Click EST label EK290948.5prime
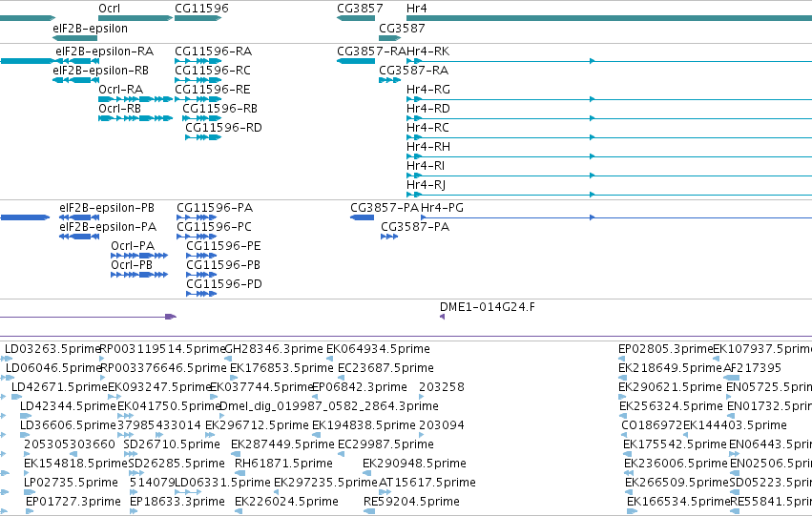812x516 pixels. tap(414, 464)
